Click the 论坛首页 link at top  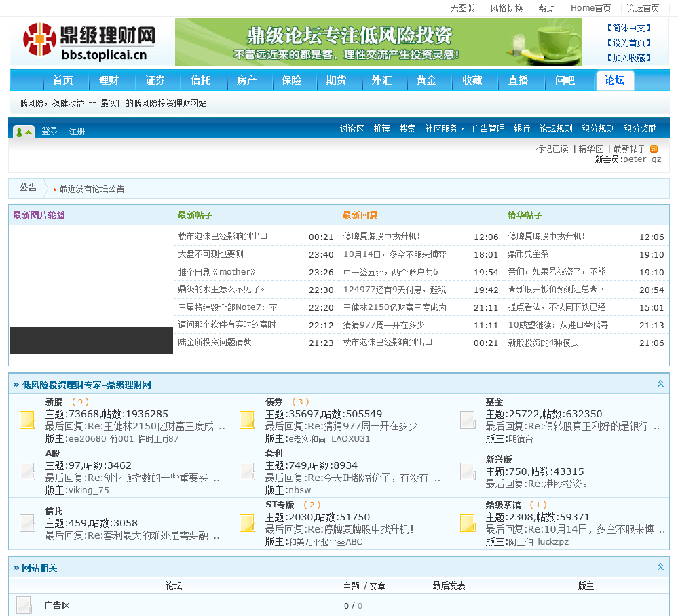(x=643, y=8)
